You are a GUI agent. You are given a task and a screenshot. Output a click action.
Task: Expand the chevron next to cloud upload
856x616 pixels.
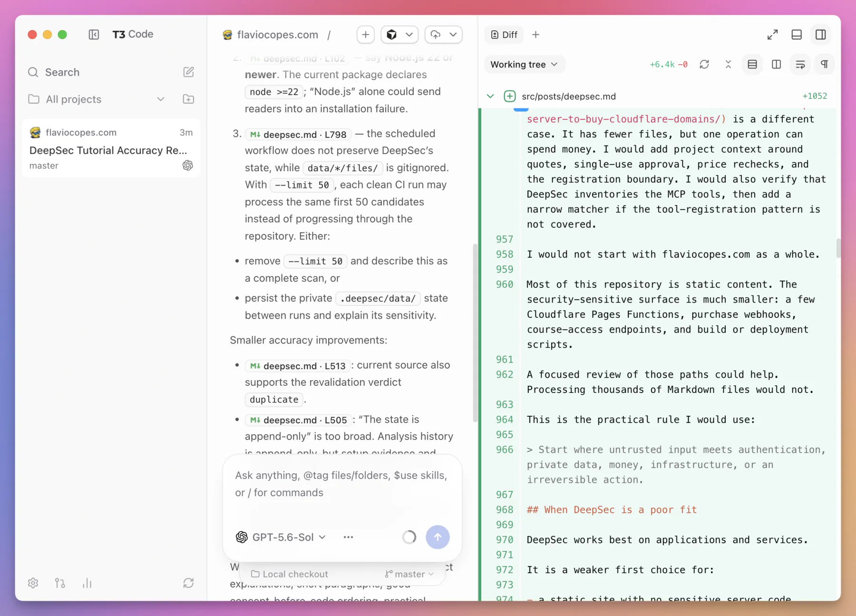(453, 34)
